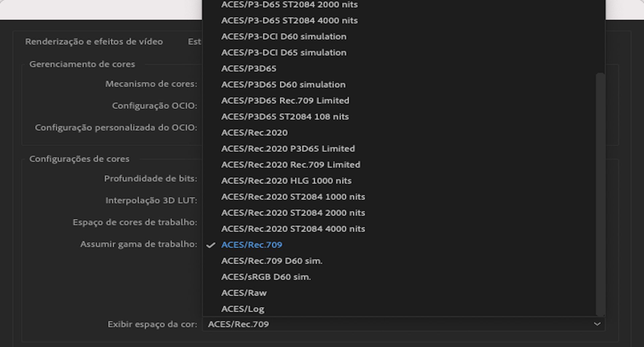Select ACES/P3D65 ST2084 108 nits
644x347 pixels.
[x=285, y=117]
